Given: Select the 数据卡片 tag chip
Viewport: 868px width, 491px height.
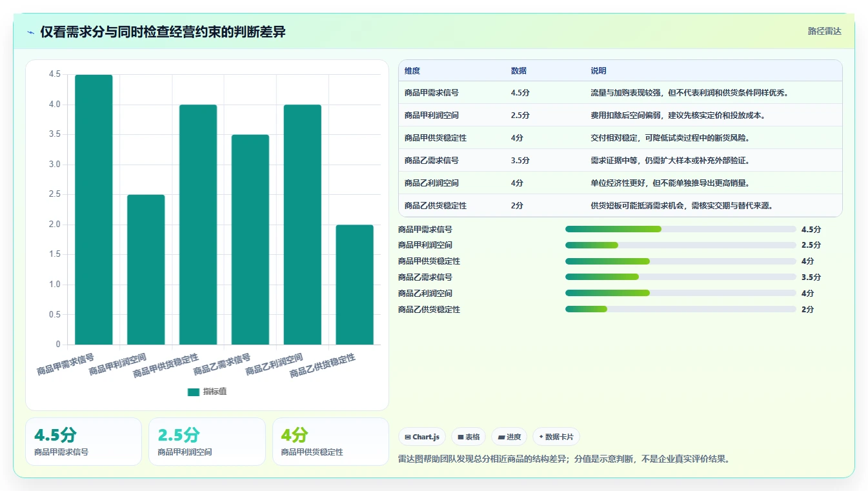Looking at the screenshot, I should point(556,437).
